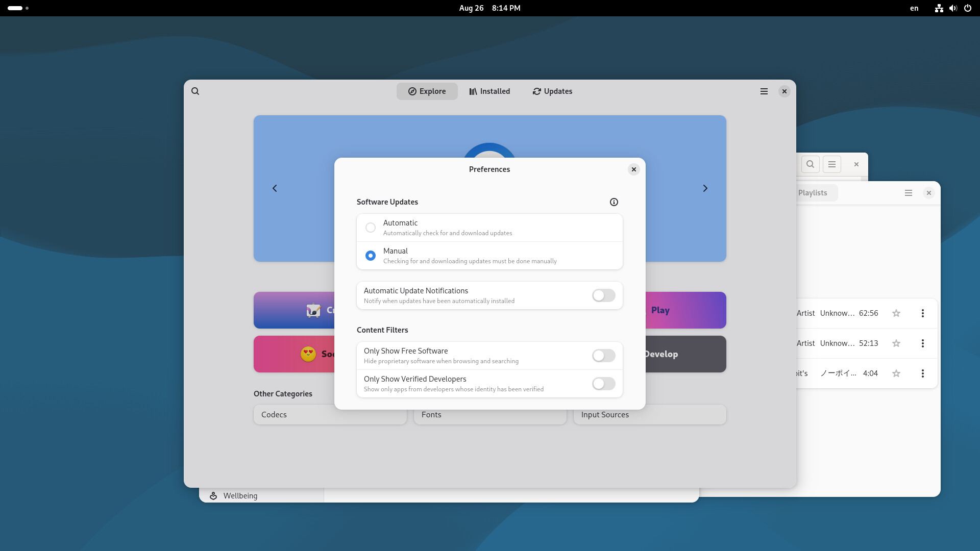
Task: Star the 4:04 track
Action: tap(896, 373)
